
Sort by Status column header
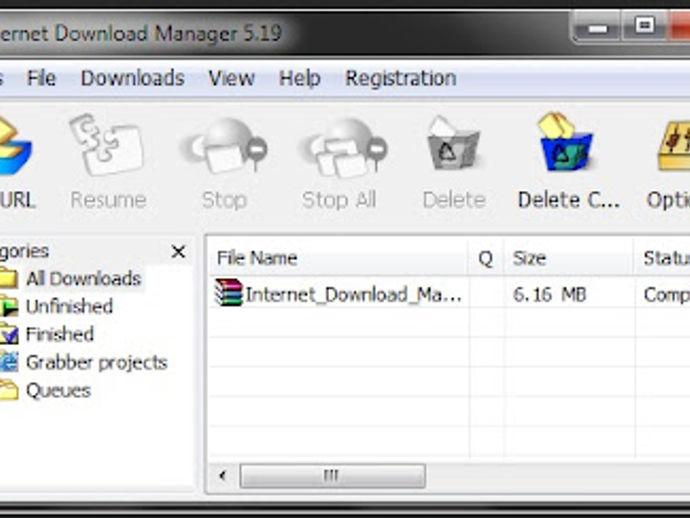tap(662, 258)
